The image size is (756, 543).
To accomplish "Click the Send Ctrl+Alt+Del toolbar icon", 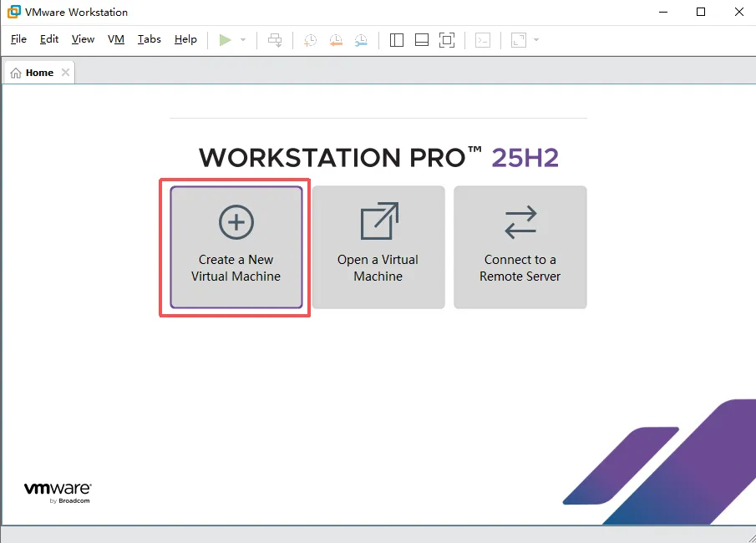I will point(276,40).
